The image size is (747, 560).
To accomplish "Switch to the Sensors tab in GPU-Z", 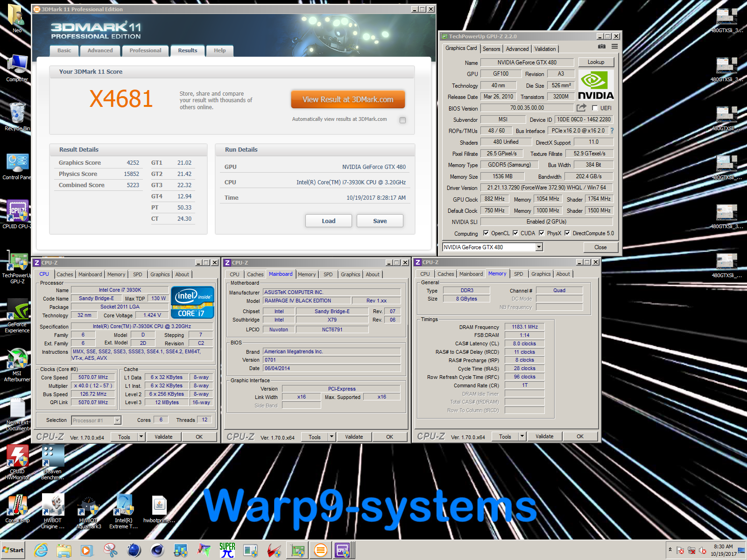I will pos(491,49).
